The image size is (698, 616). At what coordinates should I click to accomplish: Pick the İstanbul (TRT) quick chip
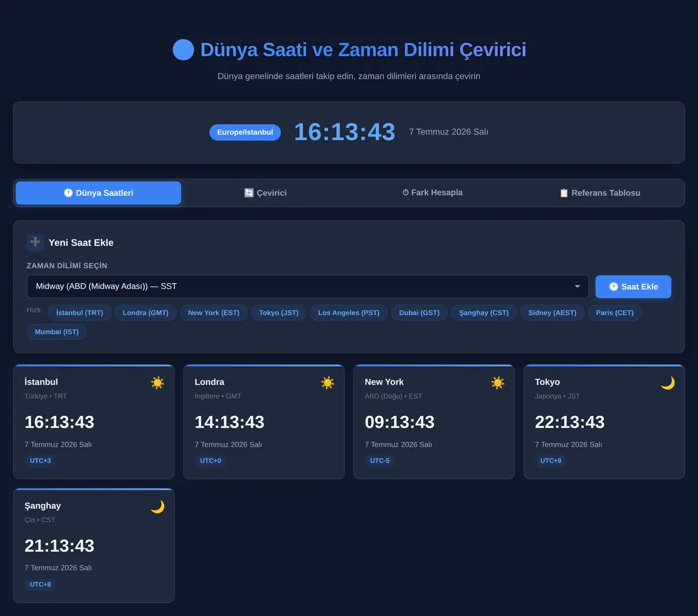tap(80, 313)
